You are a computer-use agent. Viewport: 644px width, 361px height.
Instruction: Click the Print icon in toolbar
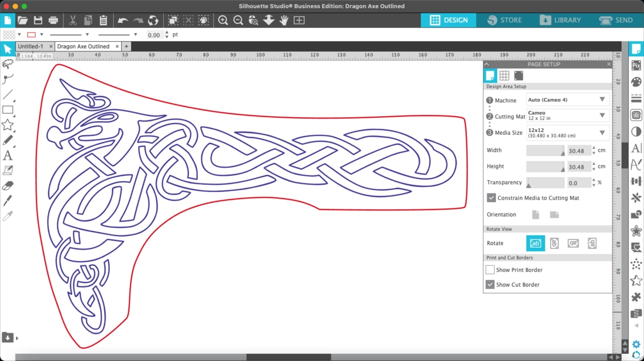(x=53, y=20)
